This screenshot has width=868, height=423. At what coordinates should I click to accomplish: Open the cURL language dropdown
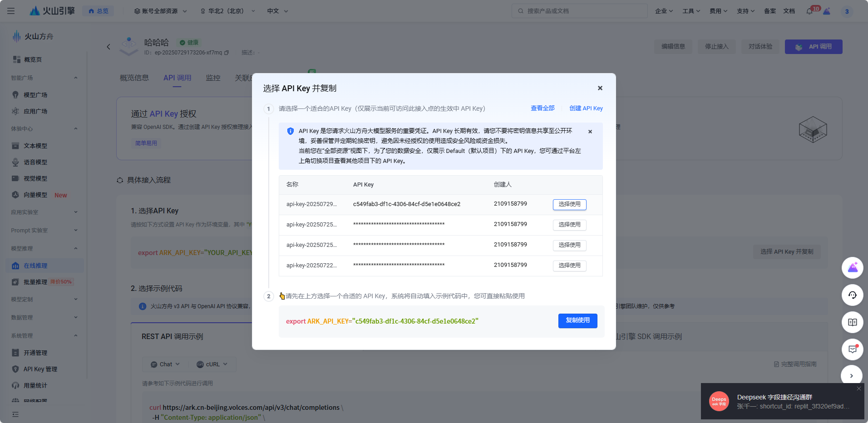pyautogui.click(x=212, y=364)
